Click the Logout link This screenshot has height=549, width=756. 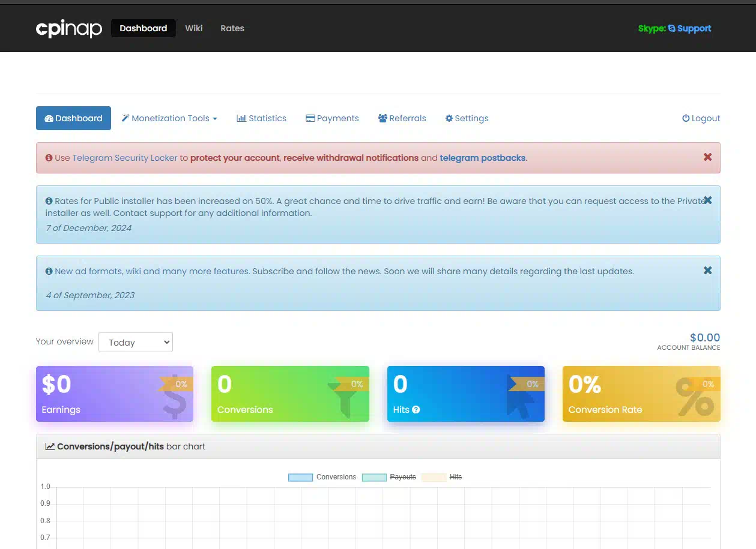(x=701, y=118)
